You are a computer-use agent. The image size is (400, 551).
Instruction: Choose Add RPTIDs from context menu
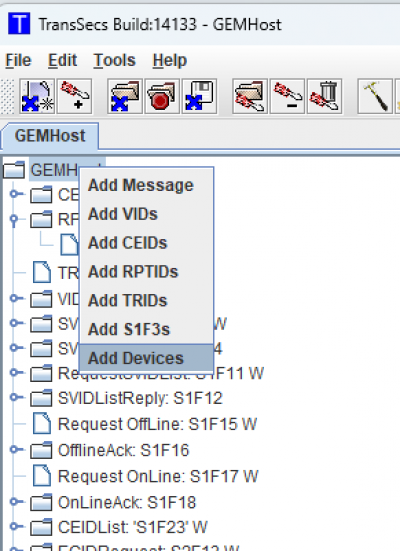point(147,272)
